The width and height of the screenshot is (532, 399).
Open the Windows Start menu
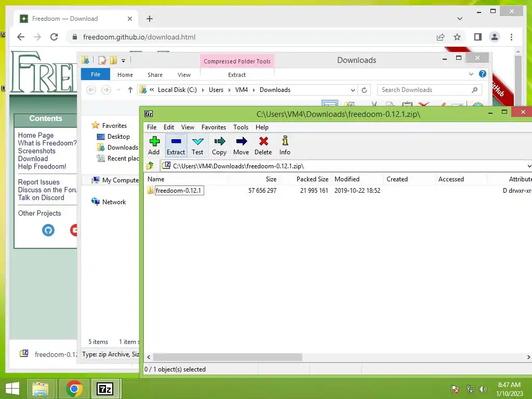coord(12,389)
